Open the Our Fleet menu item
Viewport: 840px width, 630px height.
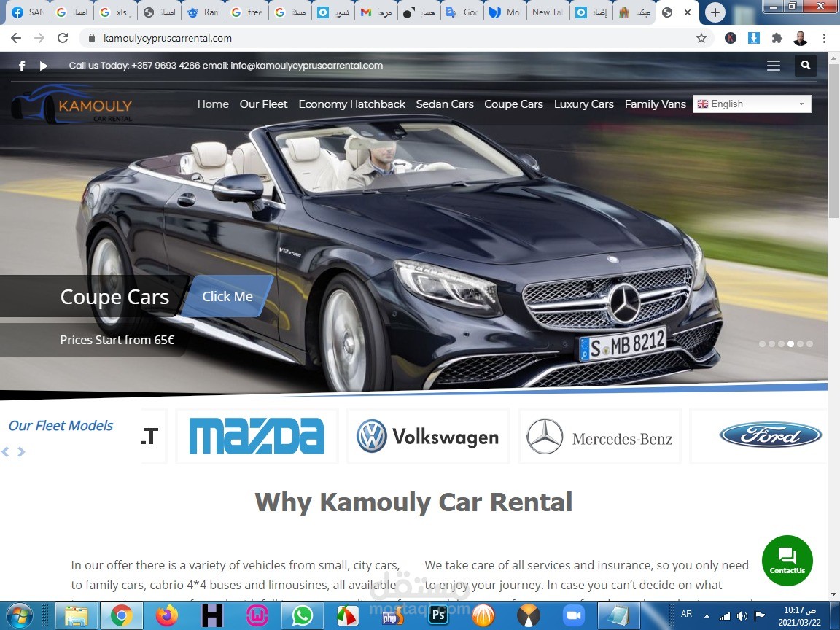263,104
